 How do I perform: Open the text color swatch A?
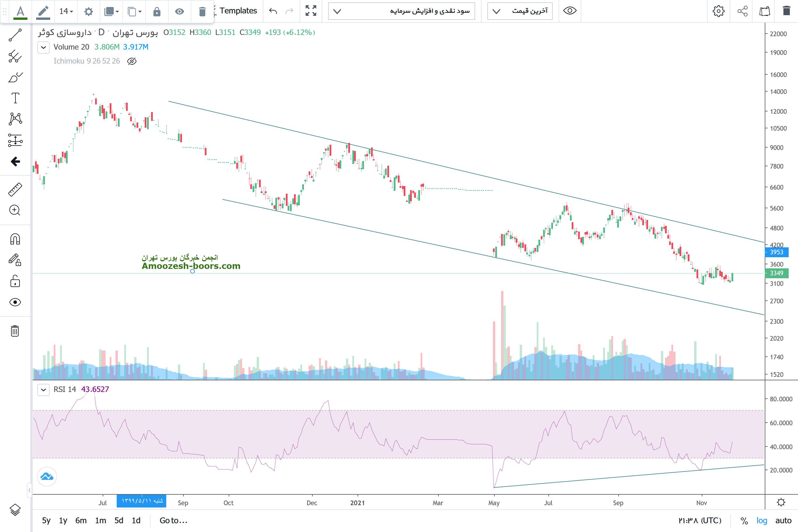(20, 12)
